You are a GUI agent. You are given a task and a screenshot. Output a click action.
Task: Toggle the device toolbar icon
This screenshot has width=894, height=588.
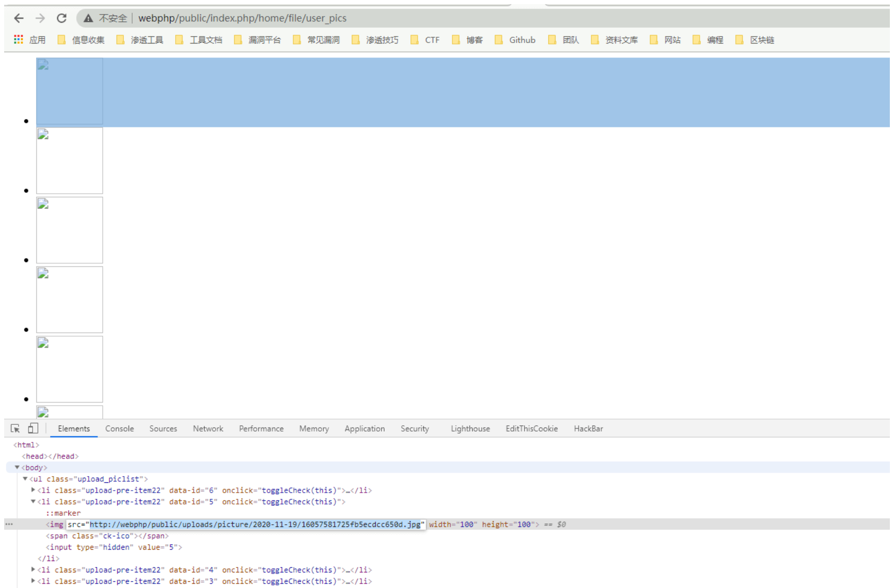[33, 428]
